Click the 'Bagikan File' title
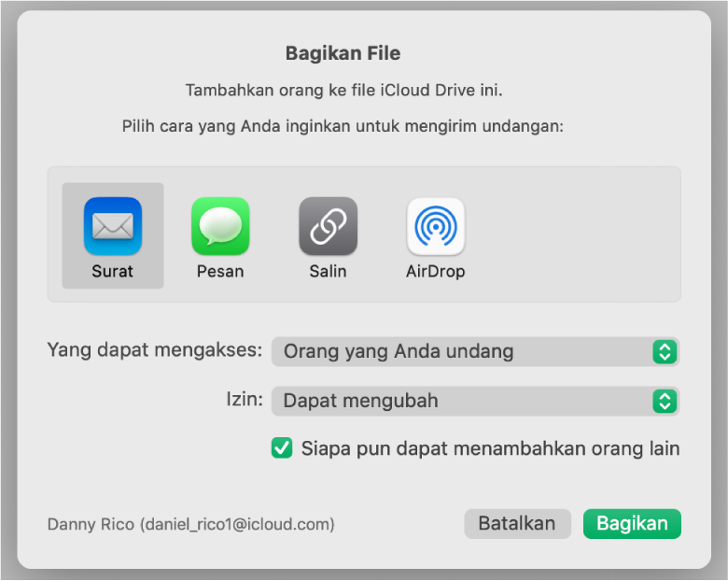Screen dimensions: 728x581 (x=343, y=53)
